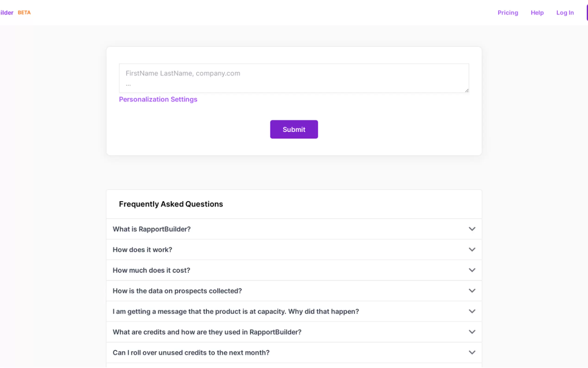Click the chevron beside 'How much does it cost?'

472,270
